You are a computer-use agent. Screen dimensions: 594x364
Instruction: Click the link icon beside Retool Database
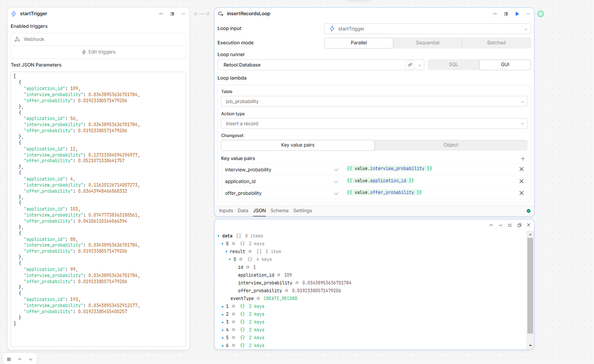click(x=410, y=65)
